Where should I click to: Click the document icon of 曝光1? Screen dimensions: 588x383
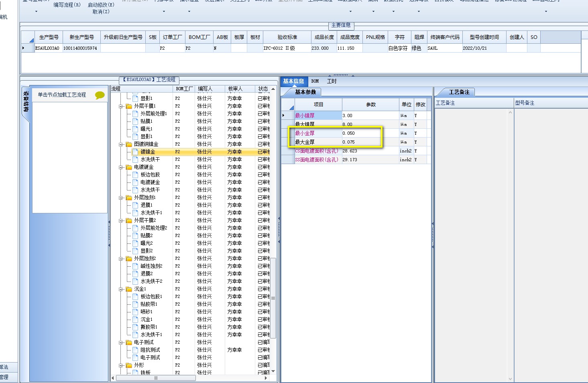(135, 129)
